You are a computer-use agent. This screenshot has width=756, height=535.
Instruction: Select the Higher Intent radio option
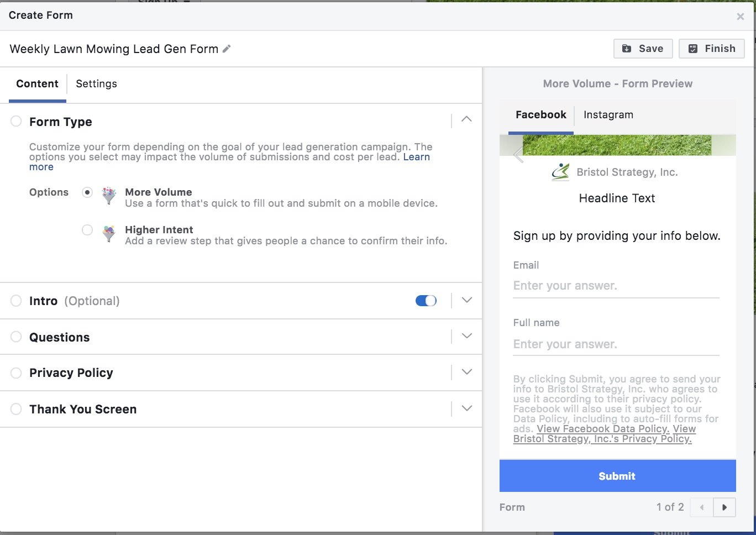tap(87, 230)
